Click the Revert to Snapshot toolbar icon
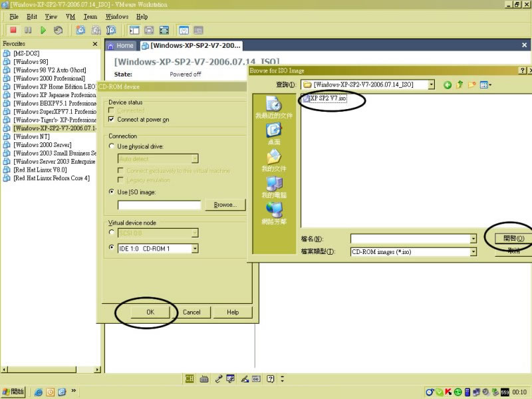 coord(96,30)
